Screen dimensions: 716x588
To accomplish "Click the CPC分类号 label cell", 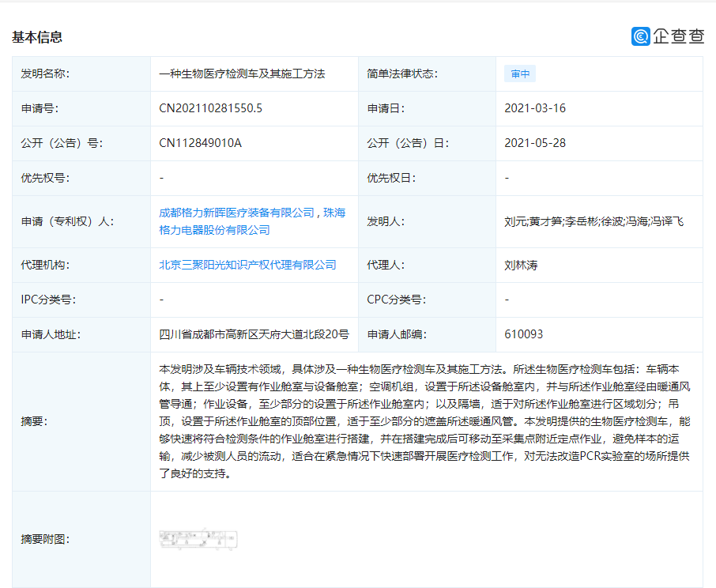I will (427, 300).
